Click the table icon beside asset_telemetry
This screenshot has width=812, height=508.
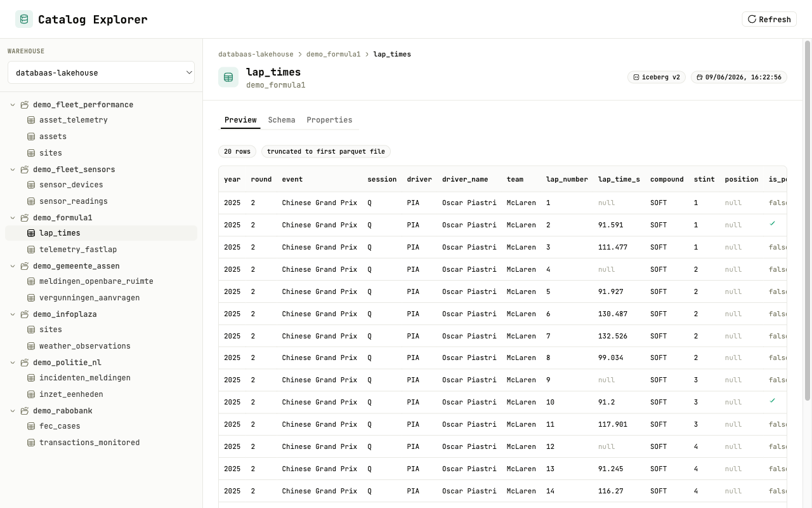(31, 120)
